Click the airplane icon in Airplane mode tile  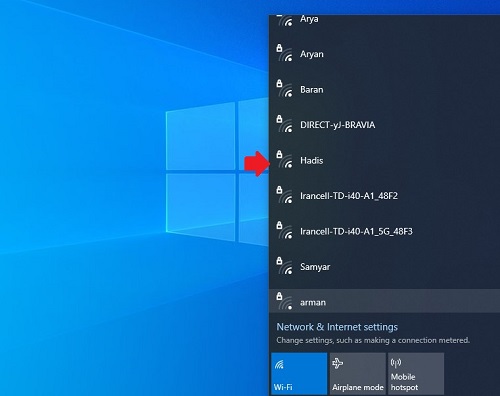(337, 363)
